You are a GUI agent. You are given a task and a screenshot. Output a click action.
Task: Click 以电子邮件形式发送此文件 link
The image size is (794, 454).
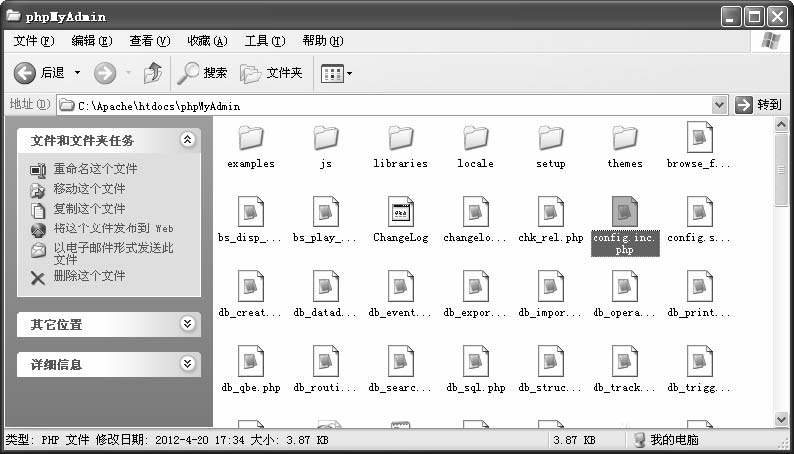pos(113,254)
